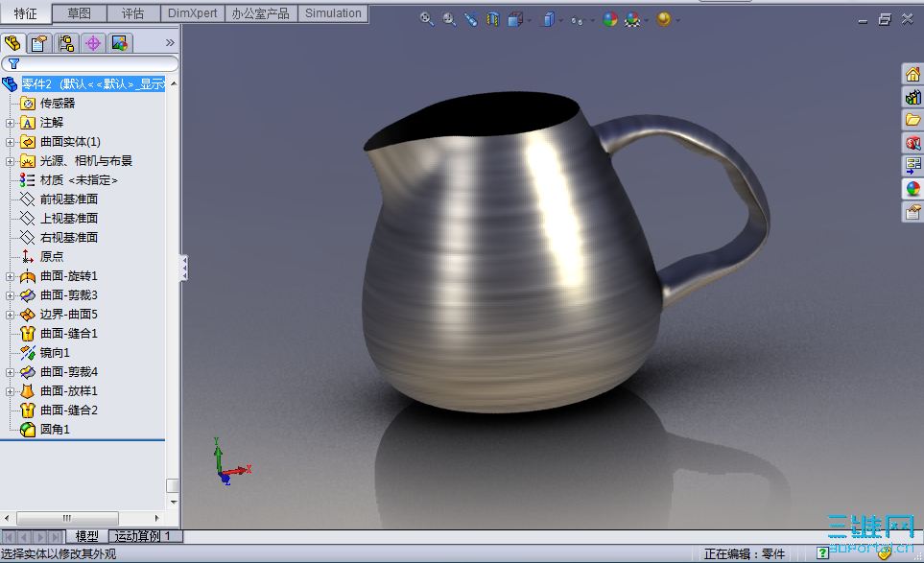Open the Design Library task pane icon

[x=912, y=97]
